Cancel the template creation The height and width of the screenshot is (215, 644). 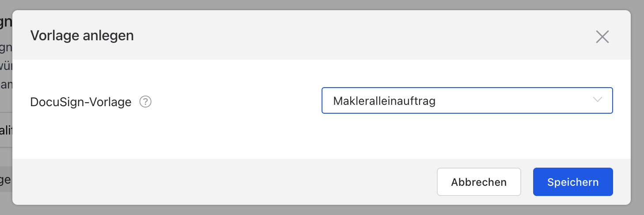coord(479,182)
